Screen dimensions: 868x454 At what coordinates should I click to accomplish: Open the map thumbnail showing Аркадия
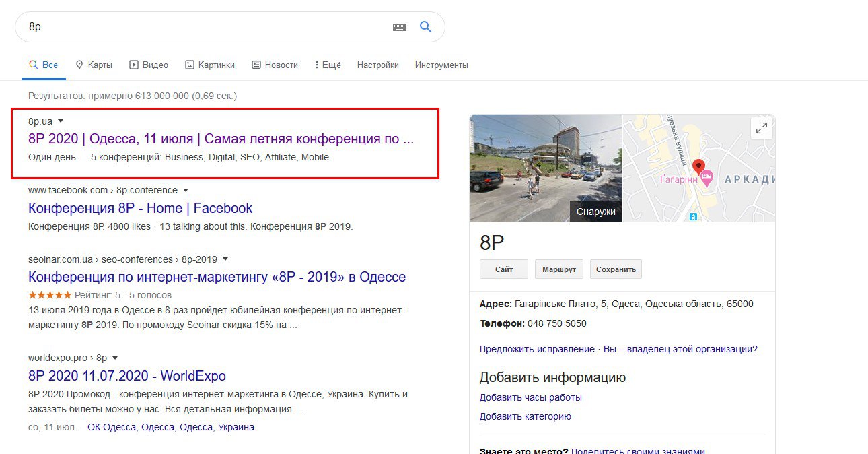698,168
